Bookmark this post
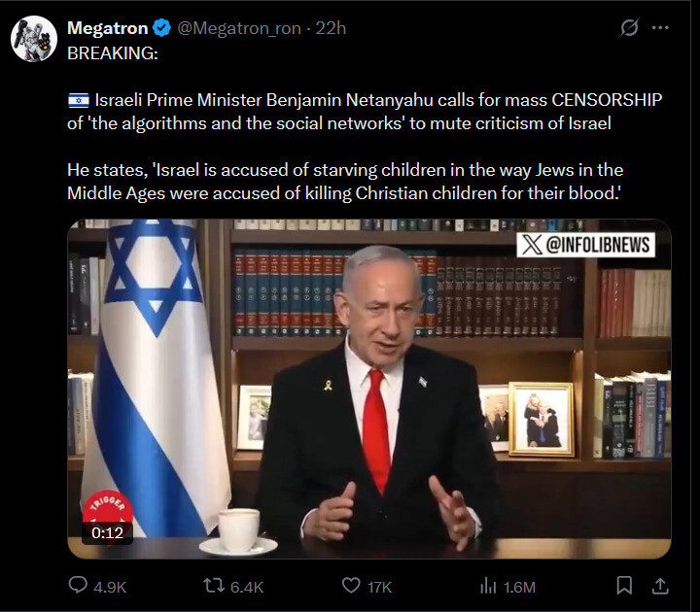Screen dimensions: 700x612 (x=624, y=586)
